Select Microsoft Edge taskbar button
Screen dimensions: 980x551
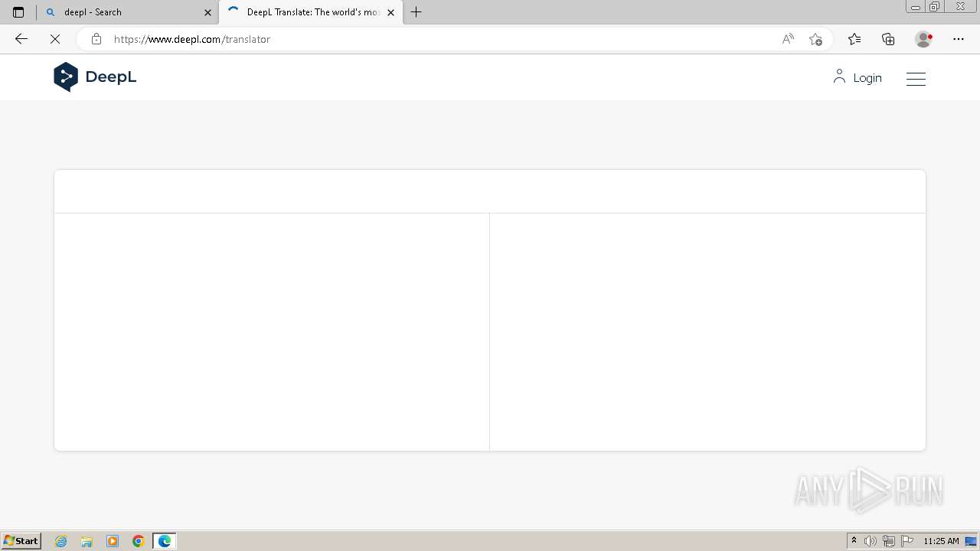tap(165, 541)
